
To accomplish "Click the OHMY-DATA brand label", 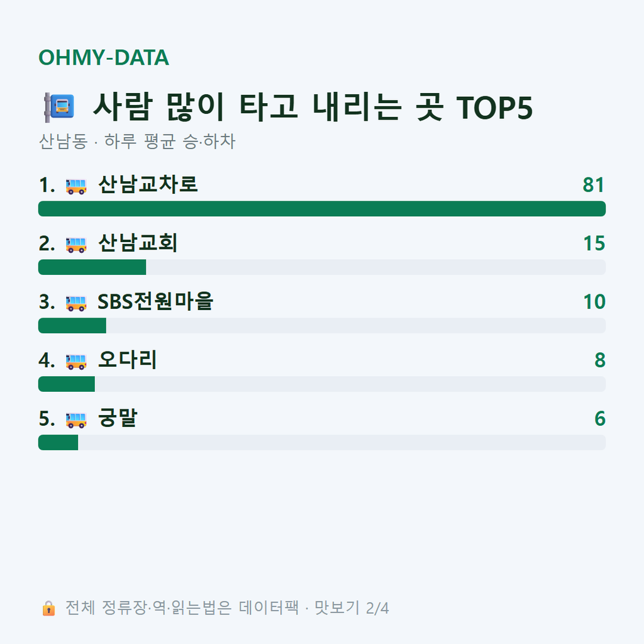I will 104,57.
